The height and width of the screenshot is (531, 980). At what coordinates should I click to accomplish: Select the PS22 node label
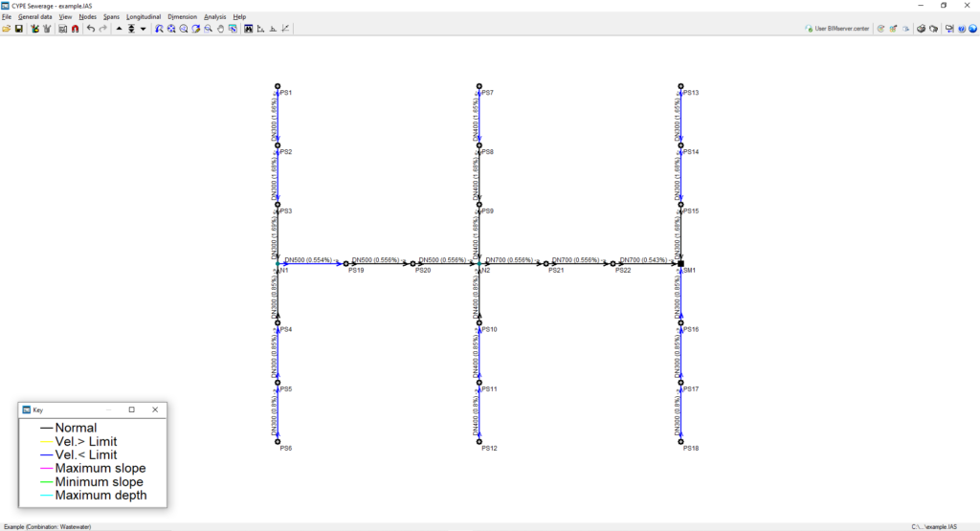click(623, 271)
